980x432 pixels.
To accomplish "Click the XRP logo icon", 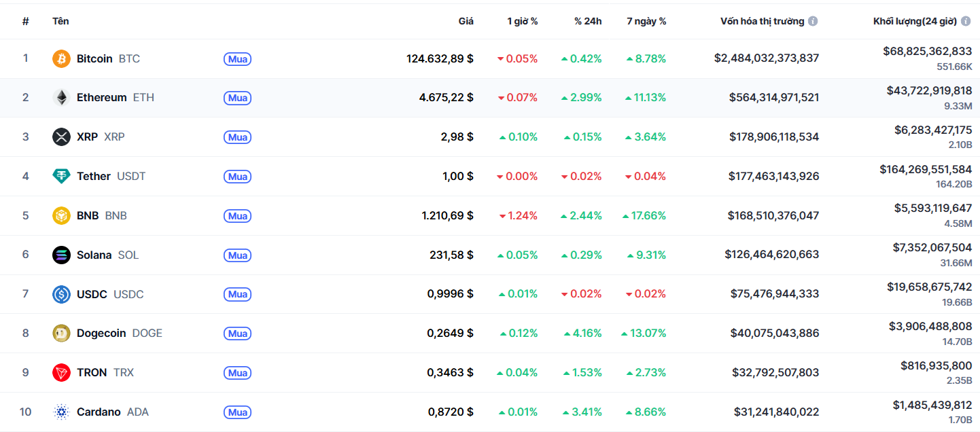I will point(61,137).
